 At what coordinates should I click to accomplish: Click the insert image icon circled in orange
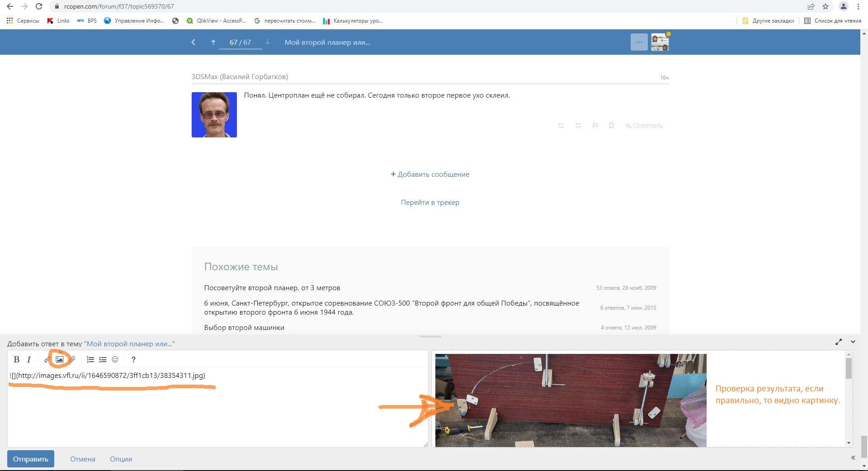click(x=59, y=359)
